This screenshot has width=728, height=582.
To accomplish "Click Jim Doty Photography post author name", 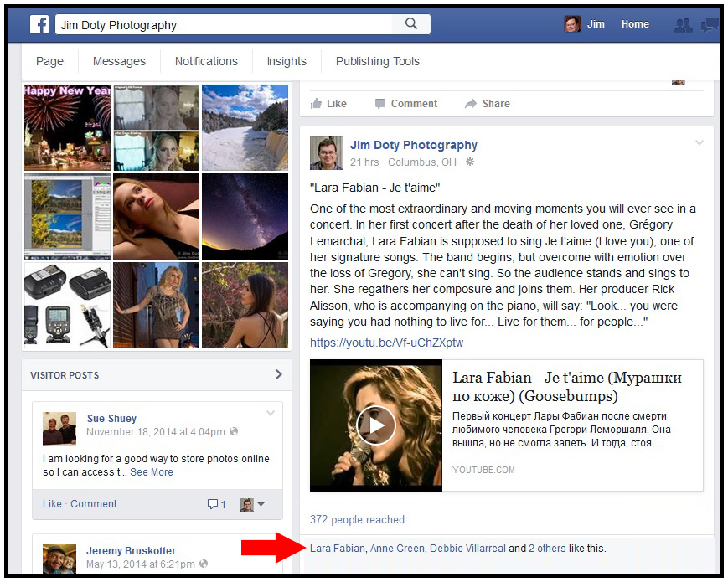I will coord(414,145).
